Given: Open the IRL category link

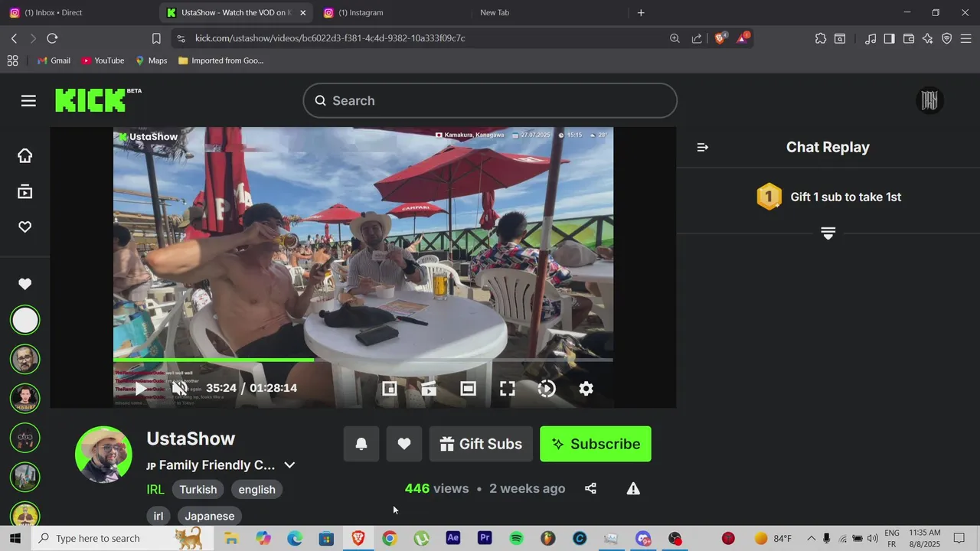Looking at the screenshot, I should 155,490.
